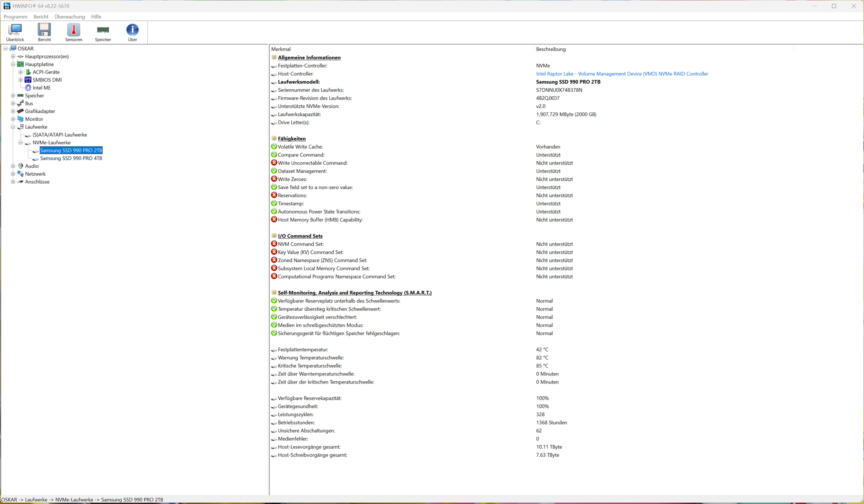Click the Speicher RAM icon in tree
864x504 pixels.
21,95
